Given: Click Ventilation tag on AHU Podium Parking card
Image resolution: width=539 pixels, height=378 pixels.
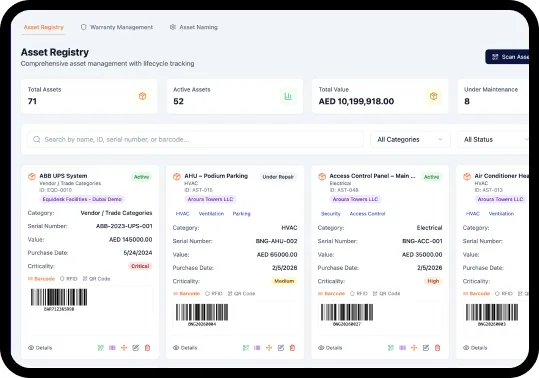Looking at the screenshot, I should click(211, 214).
